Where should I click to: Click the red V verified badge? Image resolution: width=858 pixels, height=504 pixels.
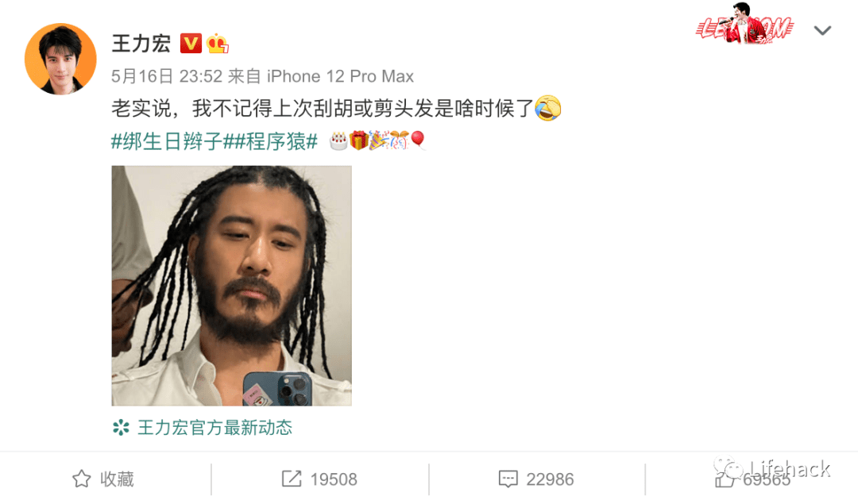[191, 43]
